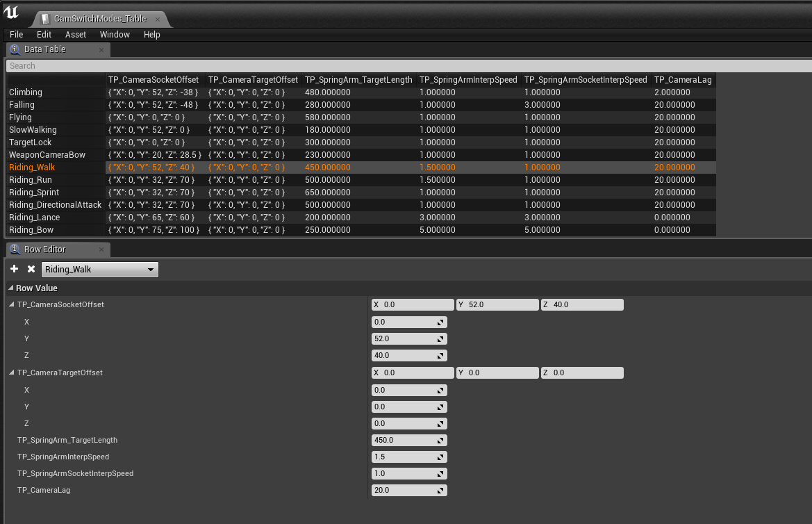
Task: Click spinner arrow icon on TP_CameraLag field
Action: 440,491
